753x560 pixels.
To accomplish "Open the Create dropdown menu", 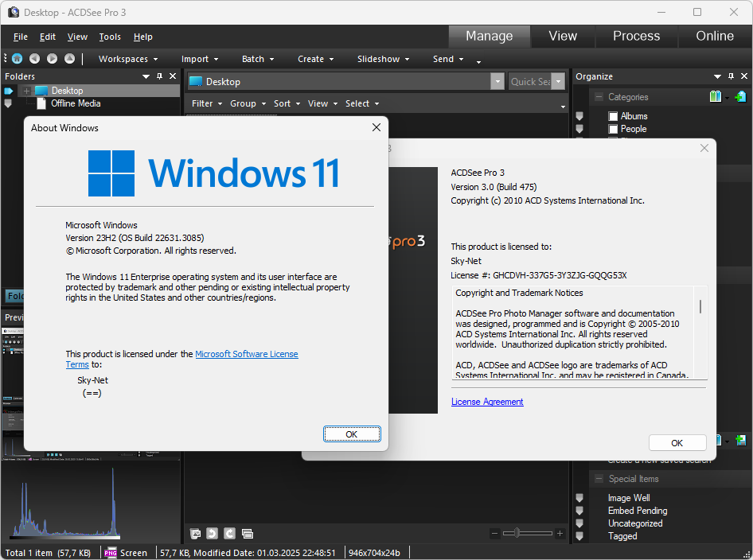I will point(315,59).
